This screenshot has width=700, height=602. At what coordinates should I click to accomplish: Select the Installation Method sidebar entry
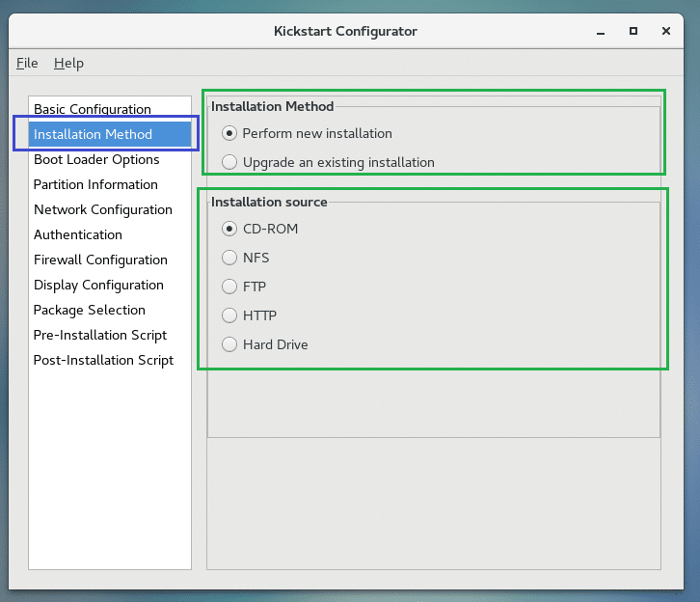[93, 134]
